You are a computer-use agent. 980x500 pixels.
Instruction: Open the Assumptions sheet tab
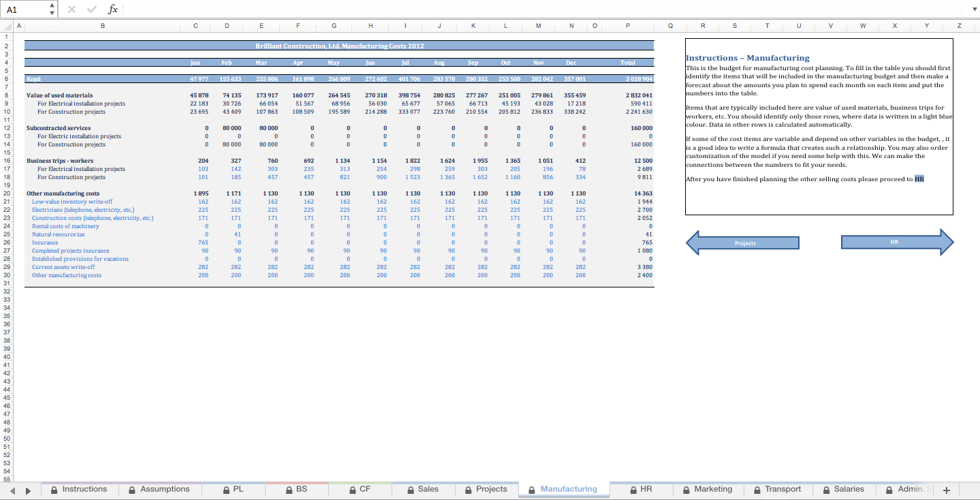[x=159, y=489]
